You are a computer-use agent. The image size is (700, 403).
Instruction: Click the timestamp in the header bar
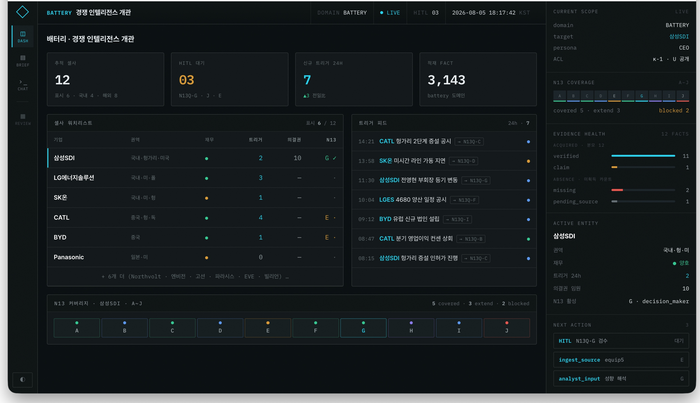coord(491,12)
